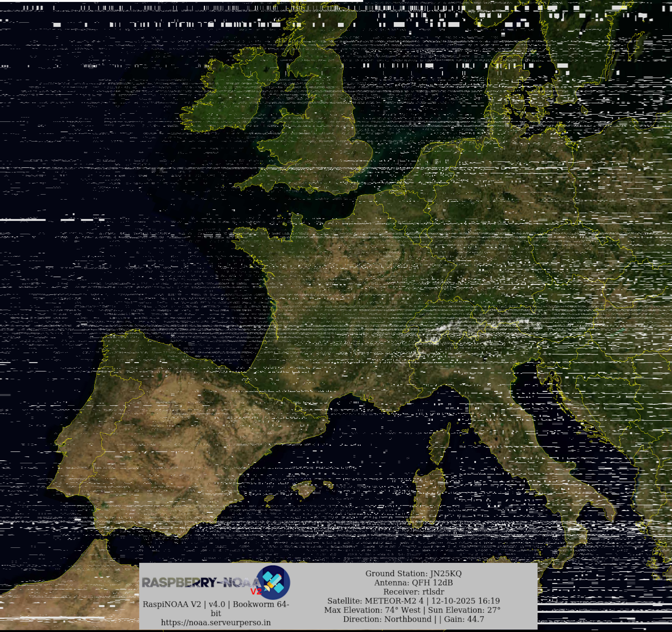Image resolution: width=672 pixels, height=632 pixels.
Task: Open the noaa.serveurperso.in URL
Action: pos(216,623)
